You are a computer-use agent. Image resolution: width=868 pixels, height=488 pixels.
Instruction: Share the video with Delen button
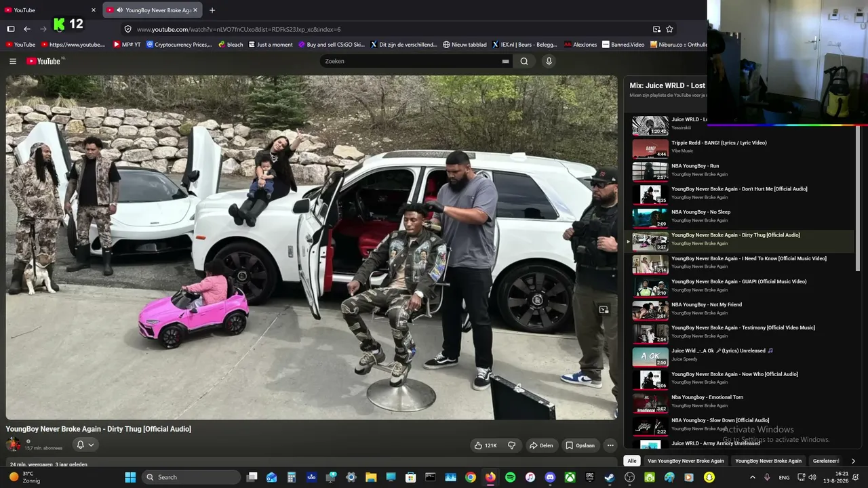[541, 445]
